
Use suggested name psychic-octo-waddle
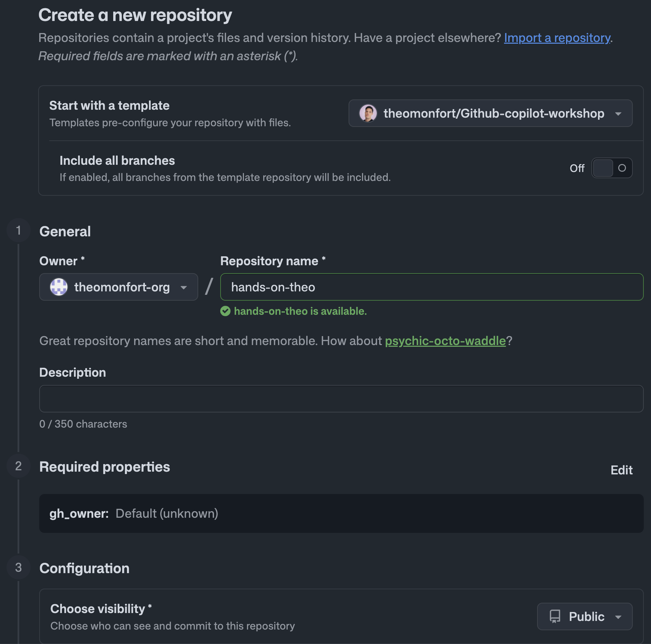point(445,341)
